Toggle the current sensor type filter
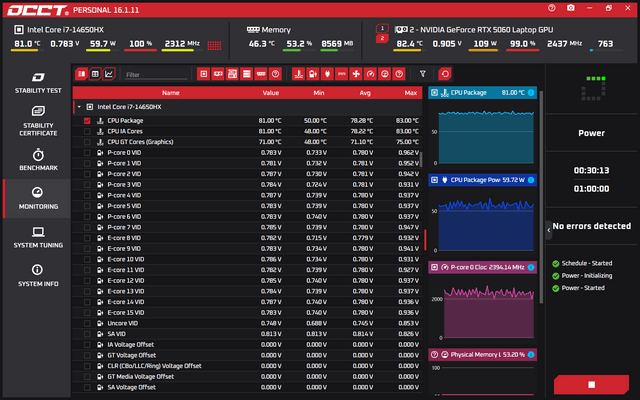The height and width of the screenshot is (400, 640). point(342,74)
